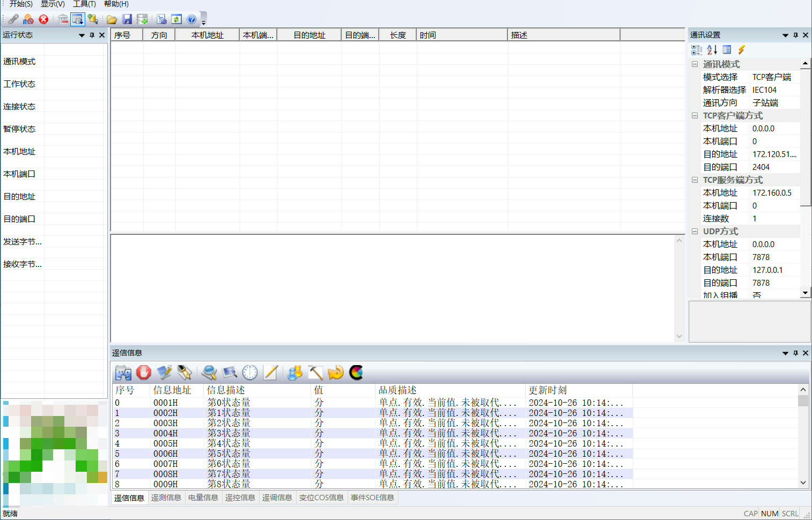Switch to the 遥测信息 tab

click(x=166, y=497)
